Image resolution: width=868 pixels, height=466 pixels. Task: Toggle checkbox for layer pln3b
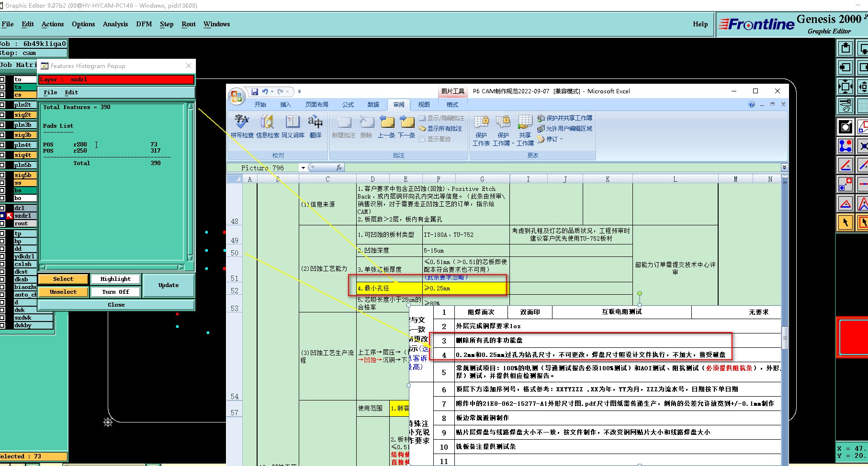tap(2, 125)
